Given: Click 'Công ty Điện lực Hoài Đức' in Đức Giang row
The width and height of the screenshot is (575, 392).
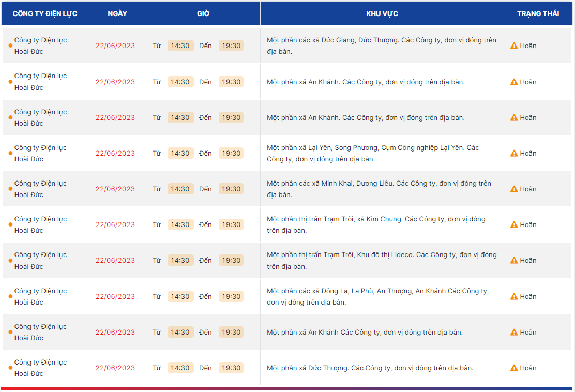Looking at the screenshot, I should [40, 46].
